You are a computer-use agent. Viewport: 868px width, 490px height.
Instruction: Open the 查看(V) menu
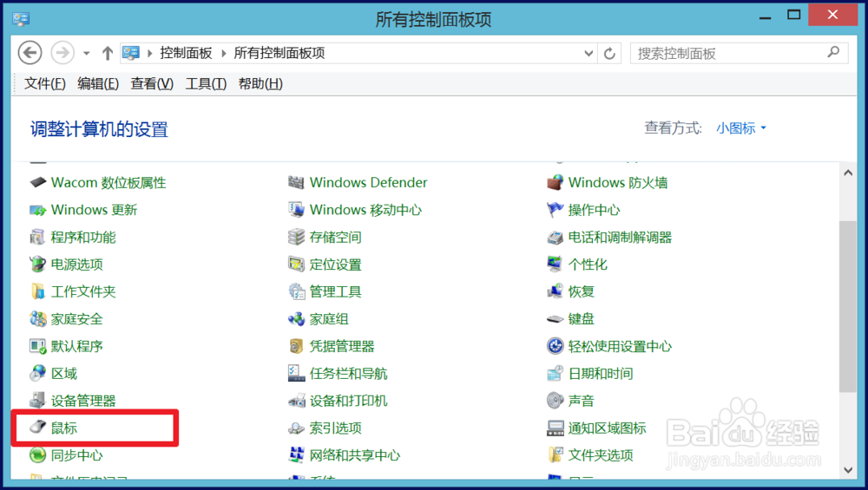(152, 83)
